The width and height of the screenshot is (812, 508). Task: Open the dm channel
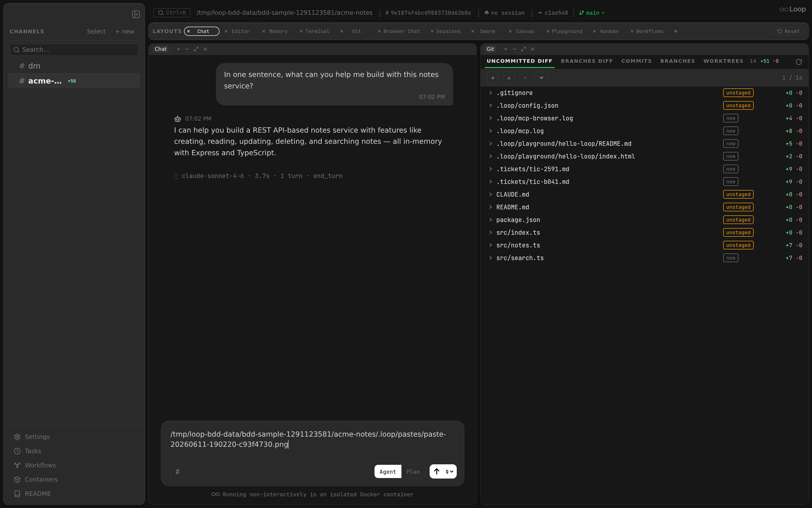(x=74, y=66)
